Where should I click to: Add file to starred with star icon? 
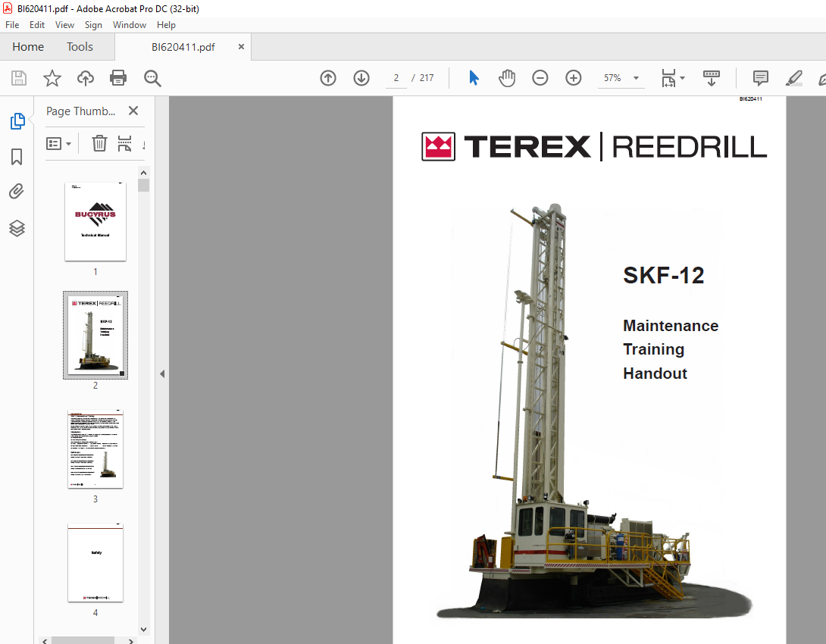[52, 79]
